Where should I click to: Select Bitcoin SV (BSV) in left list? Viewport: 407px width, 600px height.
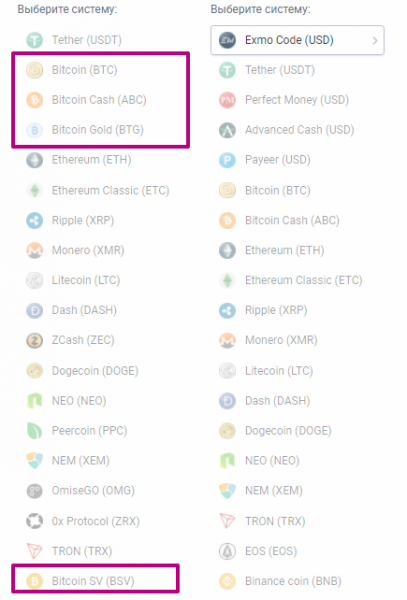95,581
